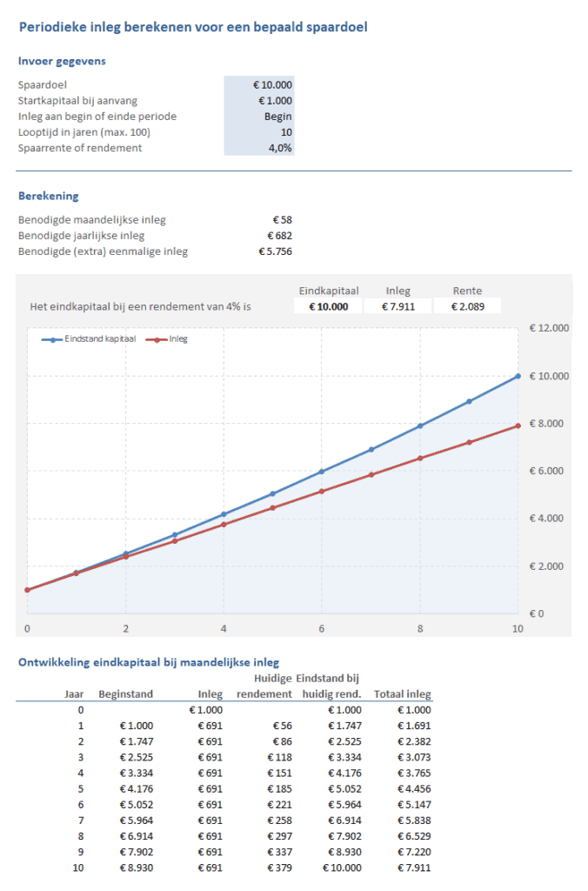Image resolution: width=588 pixels, height=891 pixels.
Task: Click the Benodigde jaarlijkse inleg value € 682
Action: click(x=279, y=235)
